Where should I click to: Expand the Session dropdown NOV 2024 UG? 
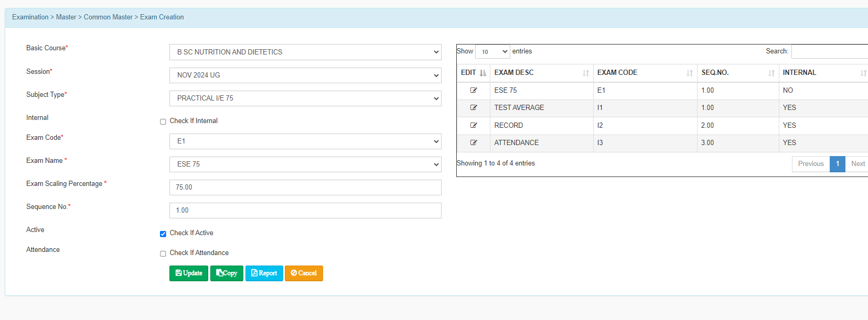[305, 75]
